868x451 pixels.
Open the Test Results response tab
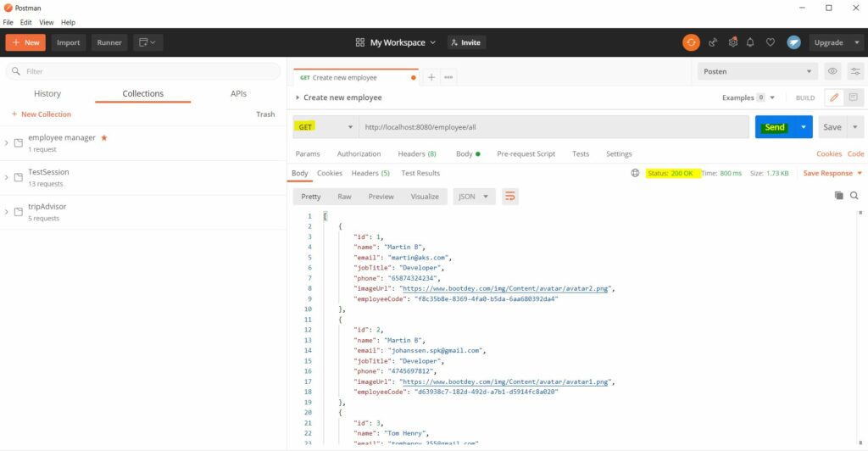pyautogui.click(x=420, y=173)
